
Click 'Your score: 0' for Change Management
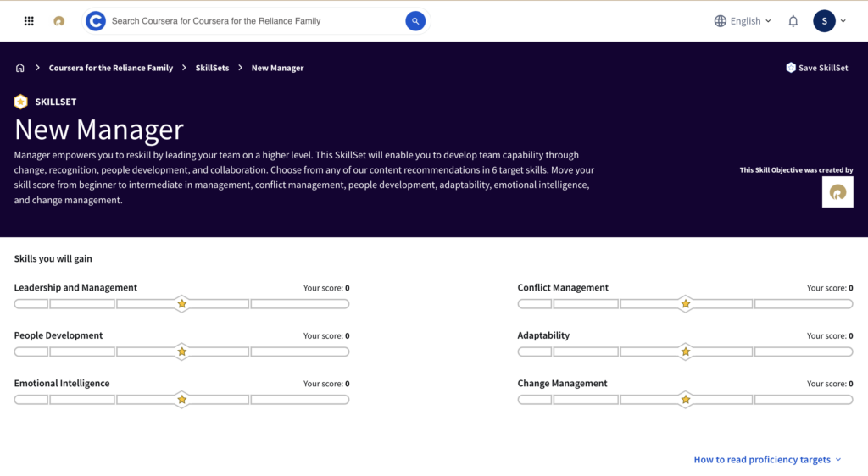[830, 383]
